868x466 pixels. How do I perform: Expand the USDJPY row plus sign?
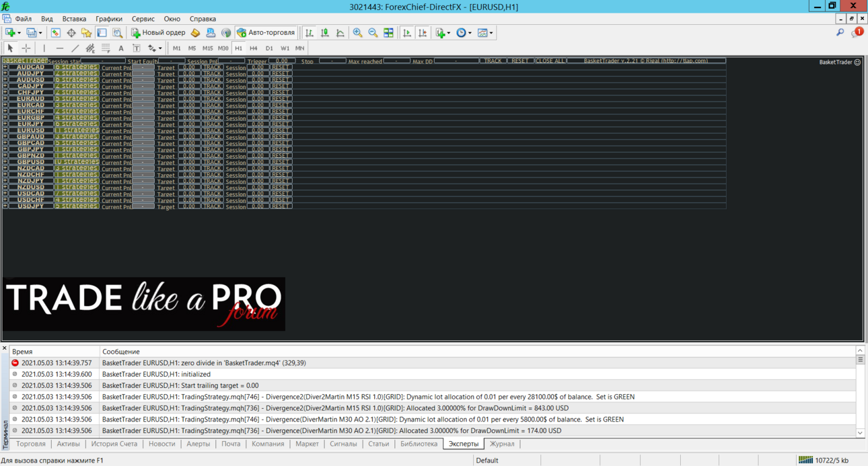5,206
